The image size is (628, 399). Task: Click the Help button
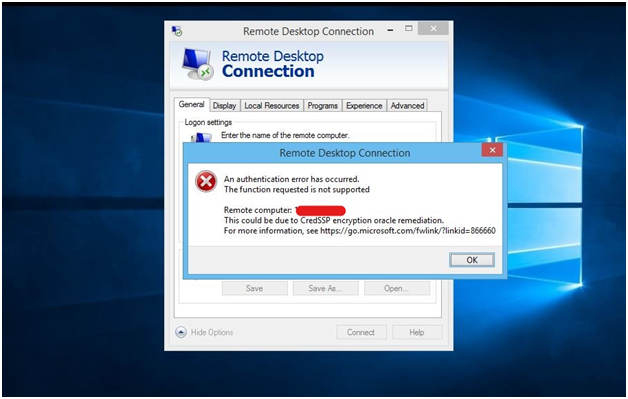click(417, 332)
